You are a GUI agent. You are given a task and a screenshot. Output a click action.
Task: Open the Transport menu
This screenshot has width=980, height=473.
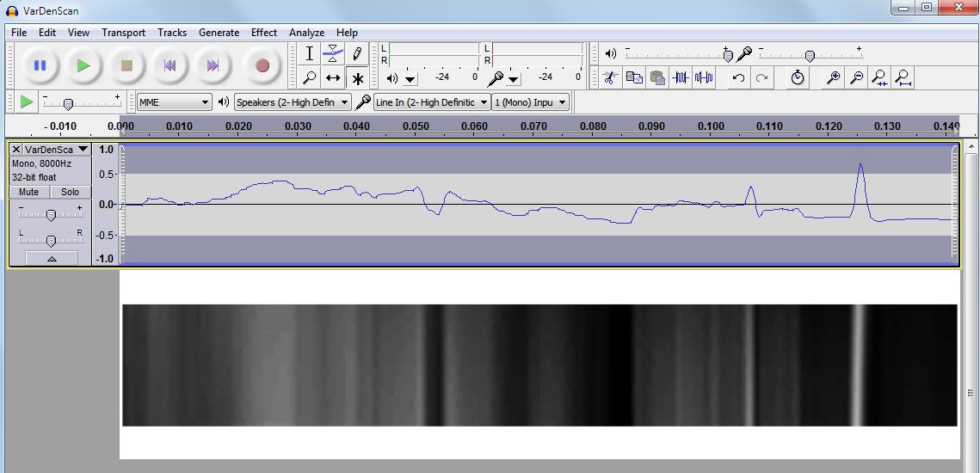pyautogui.click(x=124, y=33)
